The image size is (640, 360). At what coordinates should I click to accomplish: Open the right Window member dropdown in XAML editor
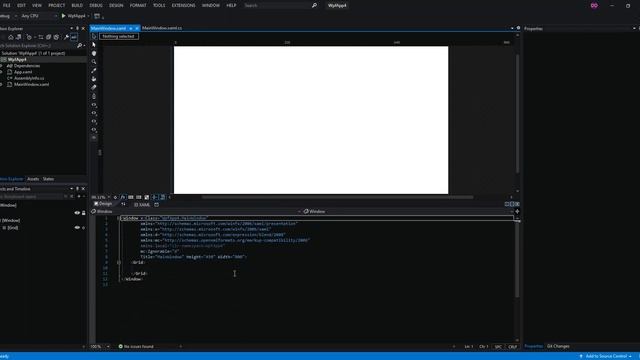click(512, 211)
